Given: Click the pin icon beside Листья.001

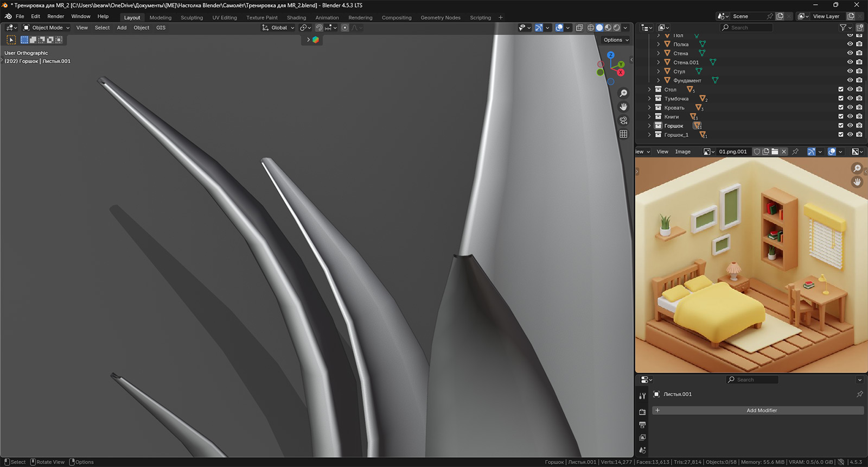Looking at the screenshot, I should (859, 394).
